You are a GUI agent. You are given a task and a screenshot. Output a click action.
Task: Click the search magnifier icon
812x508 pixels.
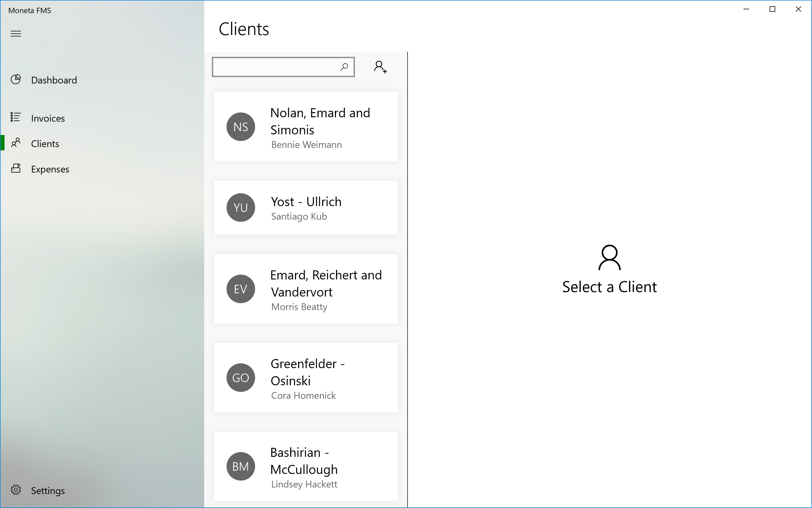(344, 67)
